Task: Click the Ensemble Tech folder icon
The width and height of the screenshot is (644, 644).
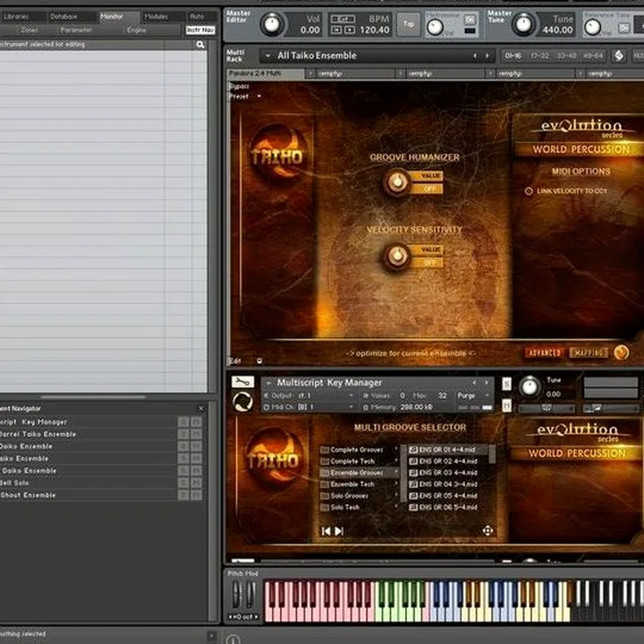Action: coord(325,484)
